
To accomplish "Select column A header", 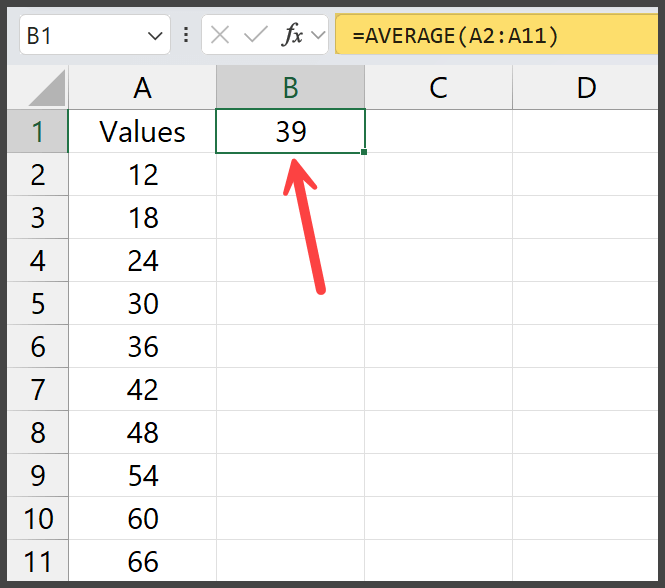I will 142,87.
